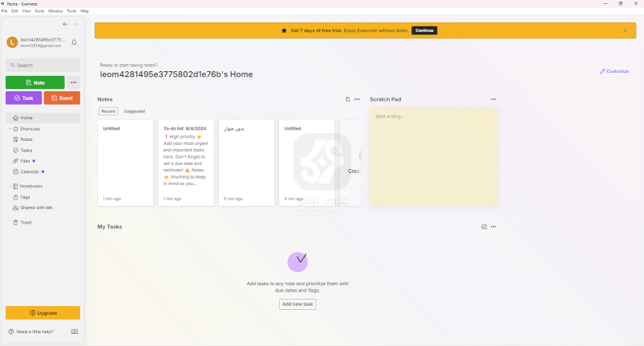Open the Note menu
Viewport: 644px width, 346px height.
point(39,11)
